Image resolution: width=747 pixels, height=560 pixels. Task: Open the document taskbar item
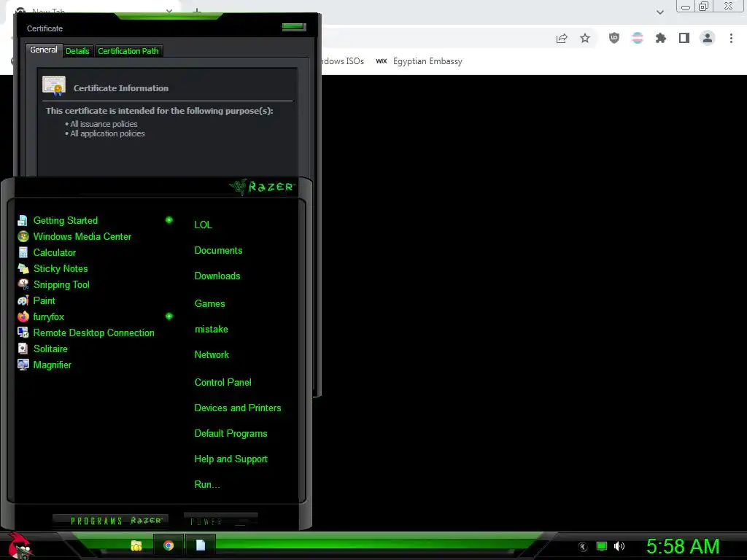click(x=200, y=545)
